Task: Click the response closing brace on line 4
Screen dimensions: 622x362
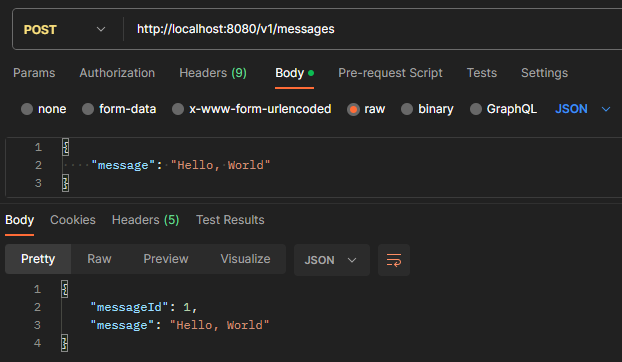Action: click(65, 343)
